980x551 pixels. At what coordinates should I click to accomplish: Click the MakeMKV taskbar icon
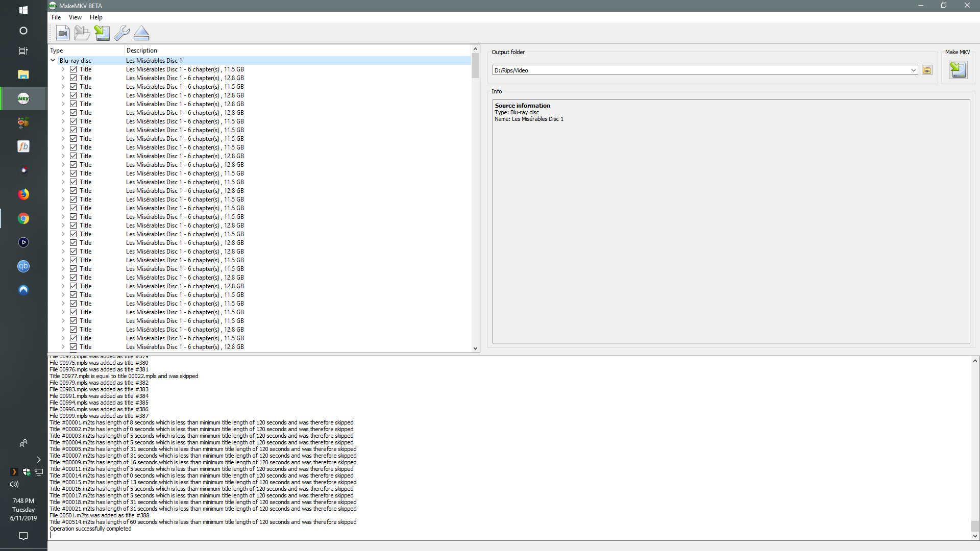[23, 98]
